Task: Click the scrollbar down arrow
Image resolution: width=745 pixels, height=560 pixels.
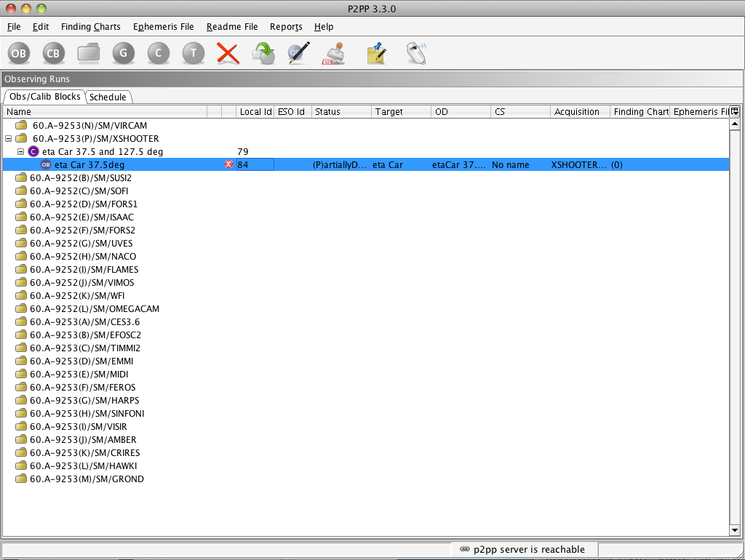Action: click(x=735, y=531)
